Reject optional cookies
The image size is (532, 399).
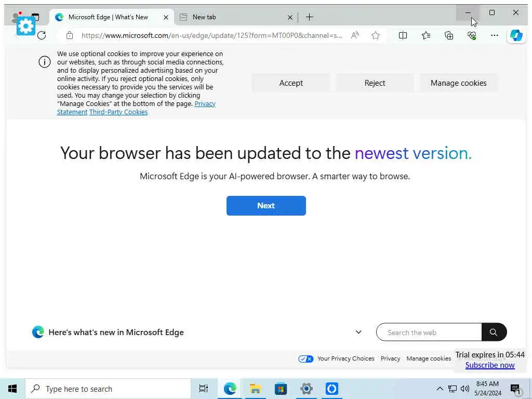tap(375, 83)
